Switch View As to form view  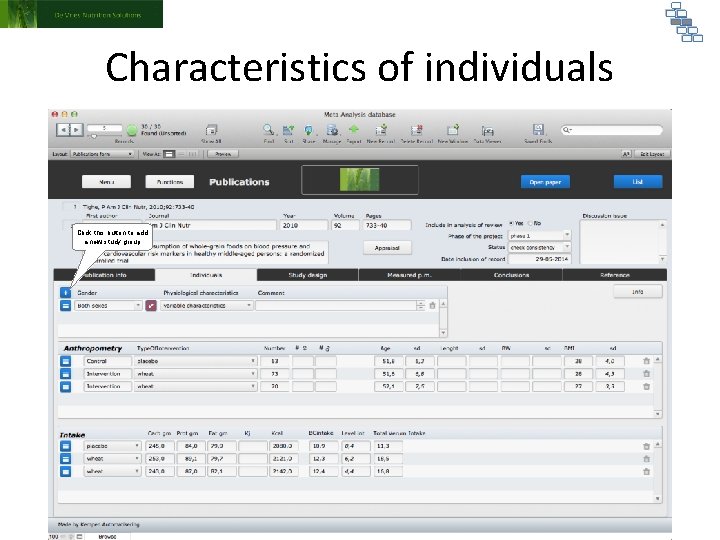pos(169,154)
